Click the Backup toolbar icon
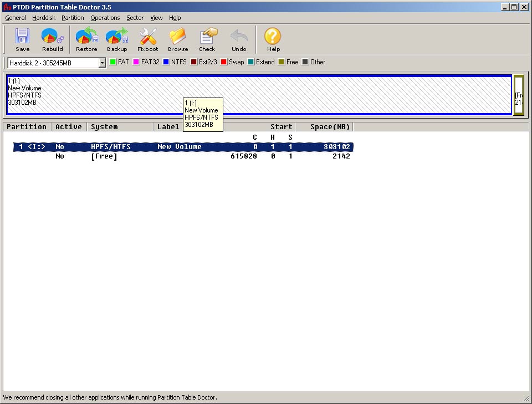 click(x=117, y=40)
